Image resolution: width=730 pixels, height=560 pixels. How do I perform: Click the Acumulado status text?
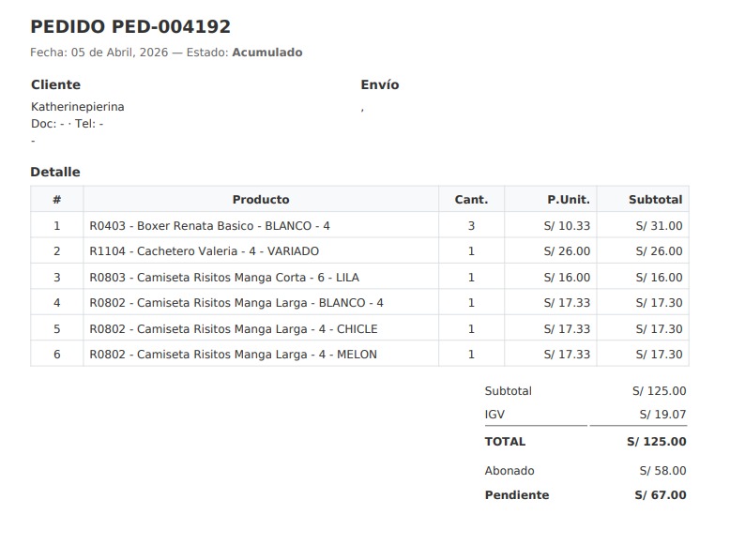267,53
